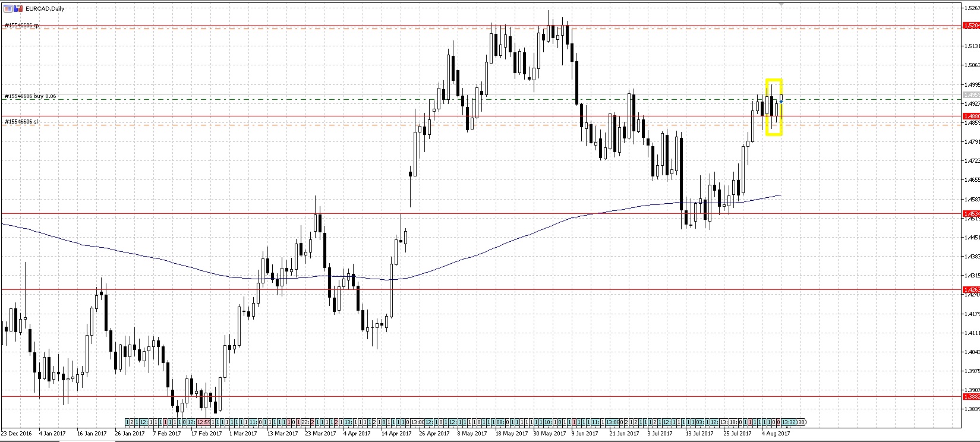This screenshot has width=980, height=442.
Task: Click the 1.5063 value on price scale
Action: (972, 65)
